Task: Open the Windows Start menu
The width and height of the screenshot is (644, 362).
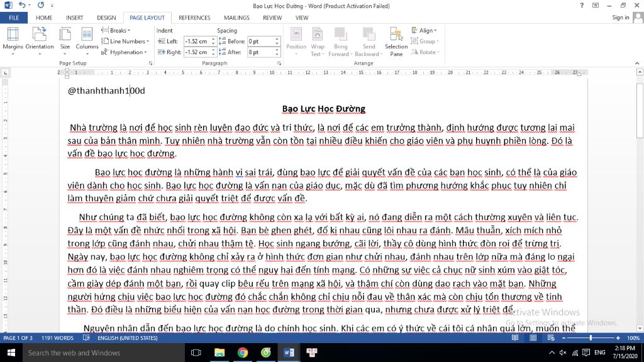Action: [x=11, y=353]
